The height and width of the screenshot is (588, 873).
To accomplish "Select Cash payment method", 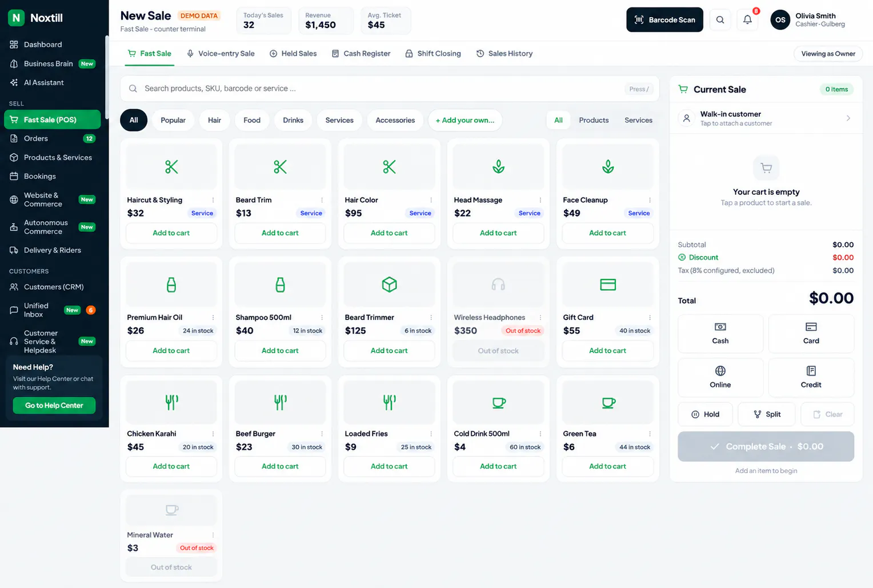I will tap(720, 334).
